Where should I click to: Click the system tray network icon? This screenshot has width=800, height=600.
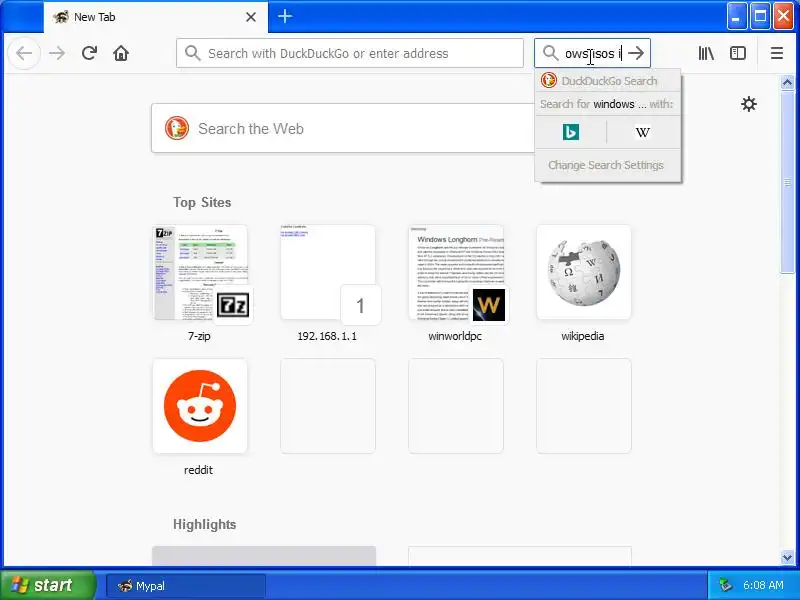726,585
